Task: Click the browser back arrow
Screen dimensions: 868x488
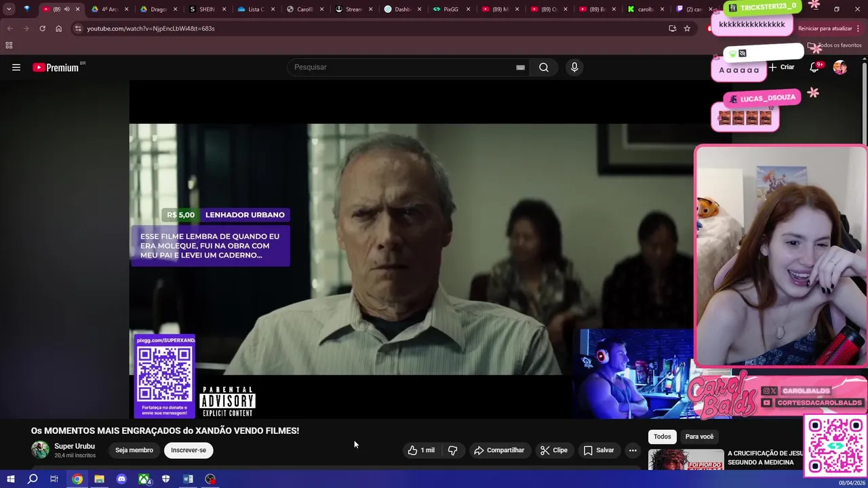Action: (x=9, y=28)
